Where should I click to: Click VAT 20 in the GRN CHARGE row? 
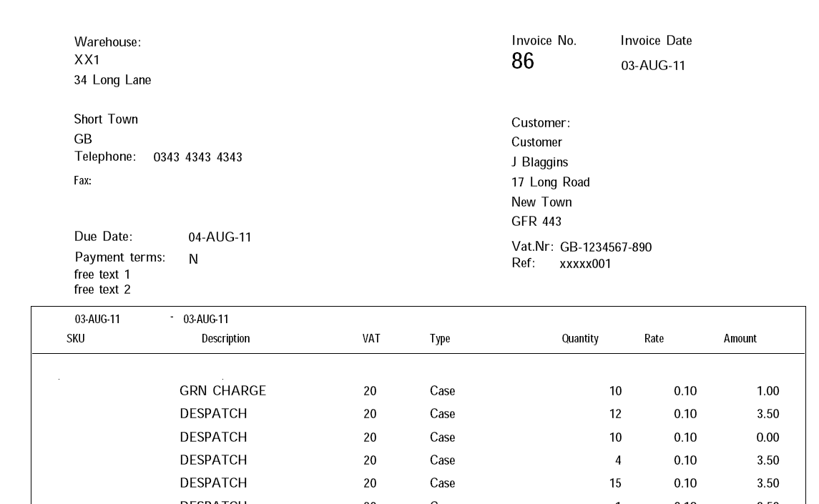(370, 391)
